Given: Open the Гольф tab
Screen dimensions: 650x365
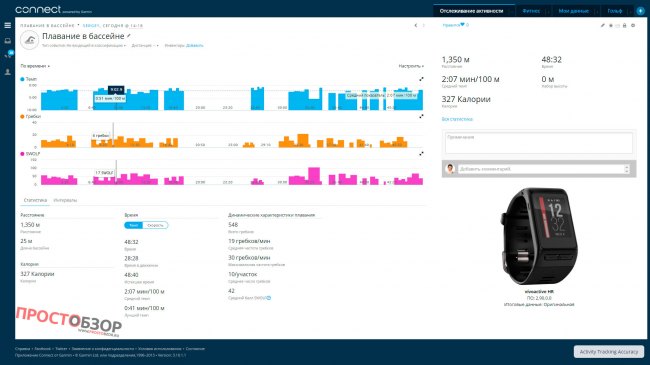Looking at the screenshot, I should 615,11.
